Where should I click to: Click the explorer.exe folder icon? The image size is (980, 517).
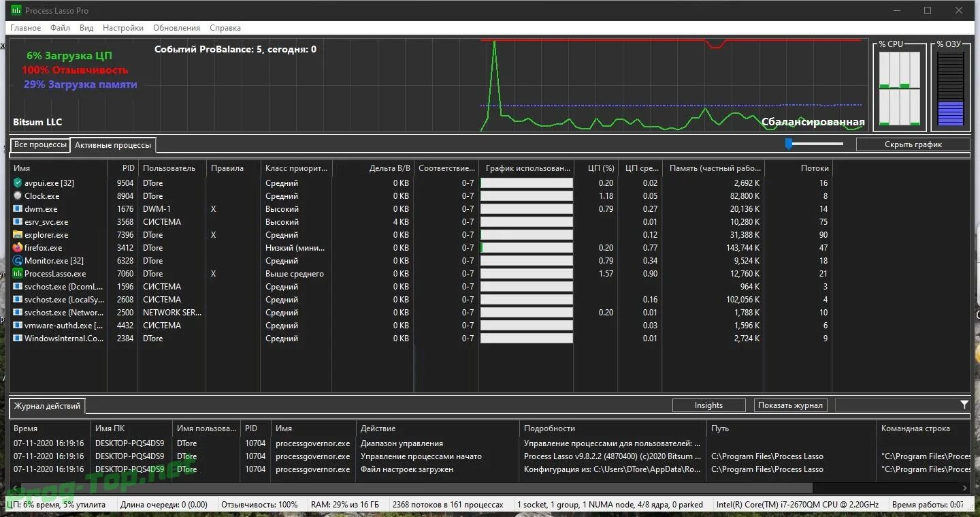[x=18, y=234]
